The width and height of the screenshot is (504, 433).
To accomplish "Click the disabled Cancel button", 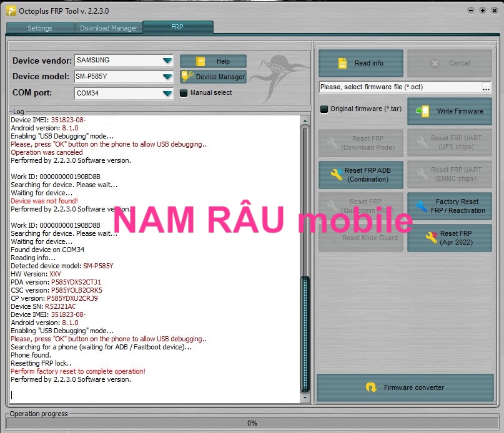I will point(450,63).
